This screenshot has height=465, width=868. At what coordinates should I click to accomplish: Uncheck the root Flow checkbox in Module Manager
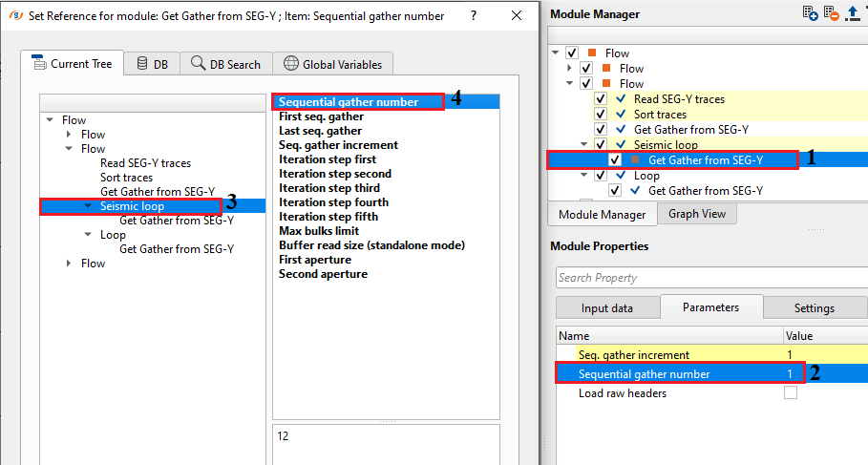click(x=572, y=53)
